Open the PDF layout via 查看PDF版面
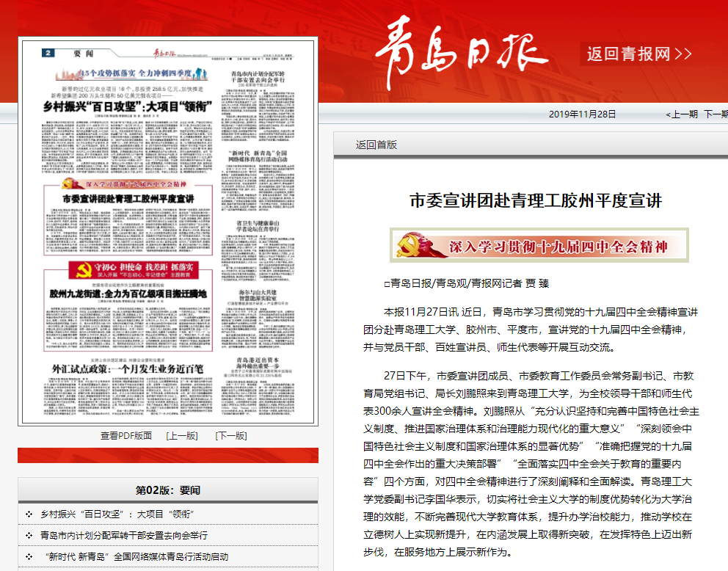The height and width of the screenshot is (571, 728). tap(126, 435)
